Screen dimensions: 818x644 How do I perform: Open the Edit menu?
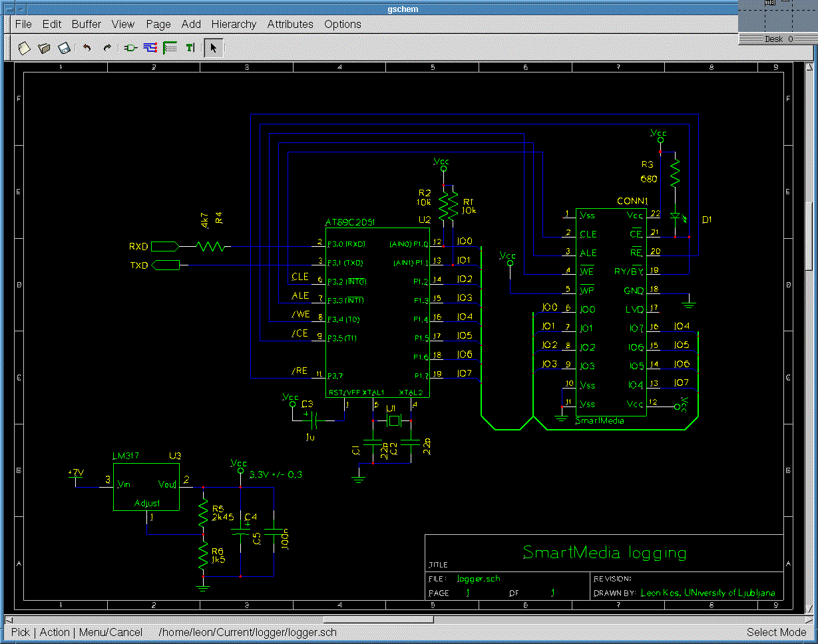coord(52,24)
